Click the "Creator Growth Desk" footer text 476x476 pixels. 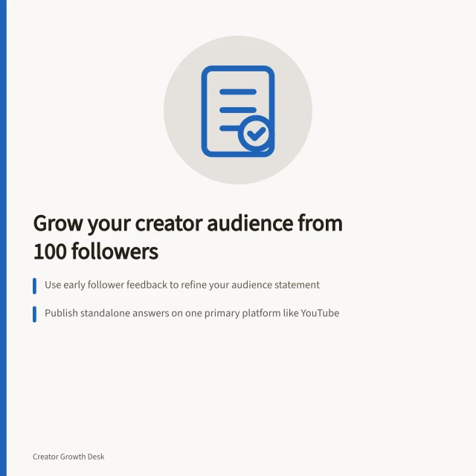point(68,457)
